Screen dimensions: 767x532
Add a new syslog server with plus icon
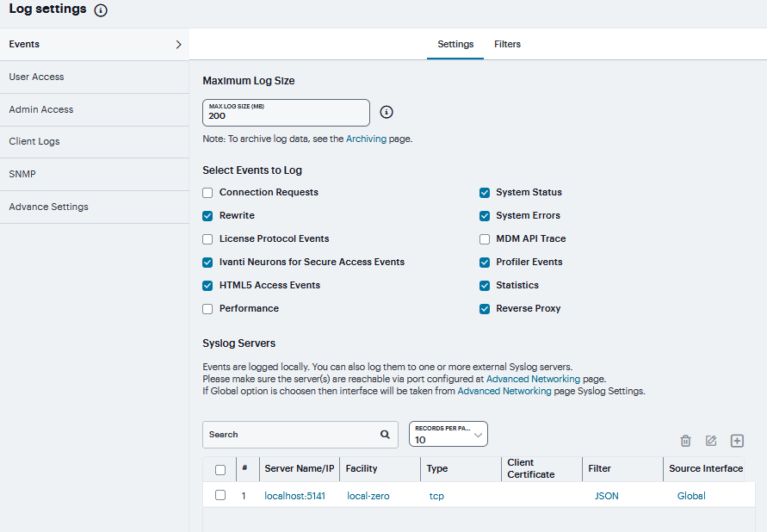737,441
